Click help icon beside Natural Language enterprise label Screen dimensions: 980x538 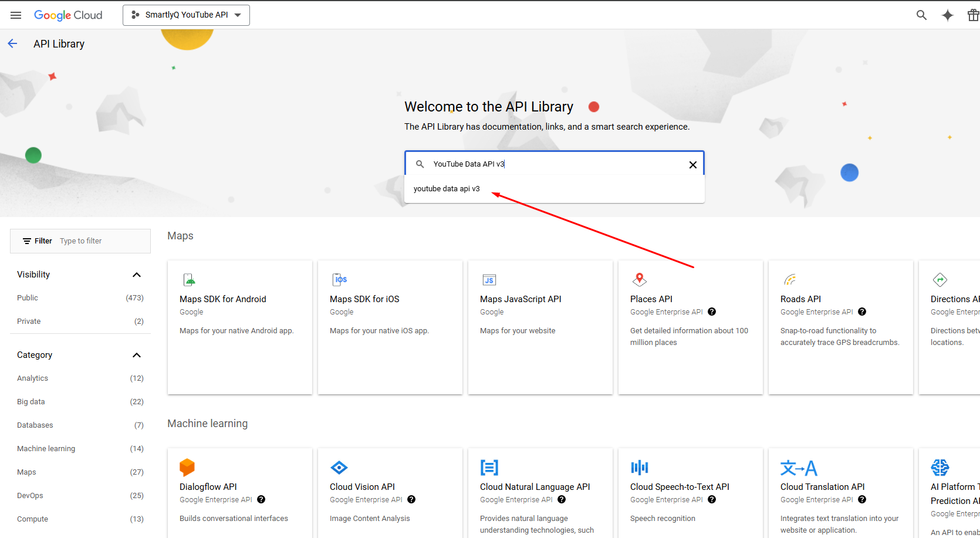[562, 499]
